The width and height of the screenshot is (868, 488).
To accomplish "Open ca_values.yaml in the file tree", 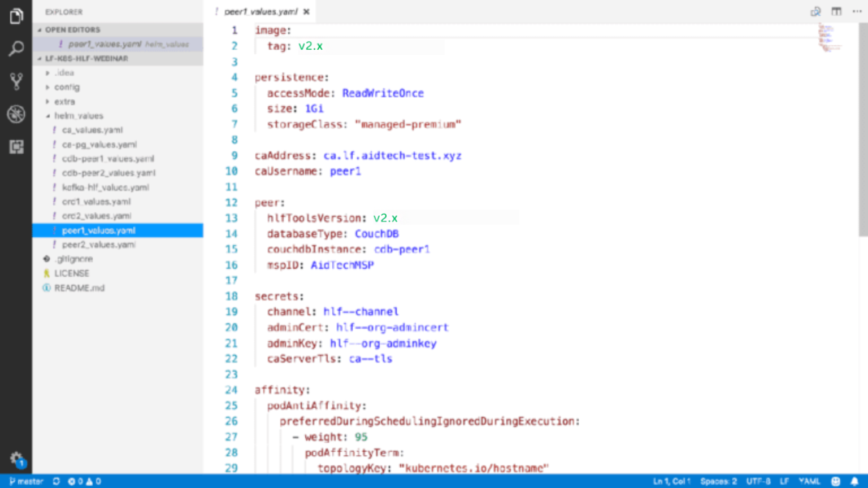I will click(x=92, y=130).
